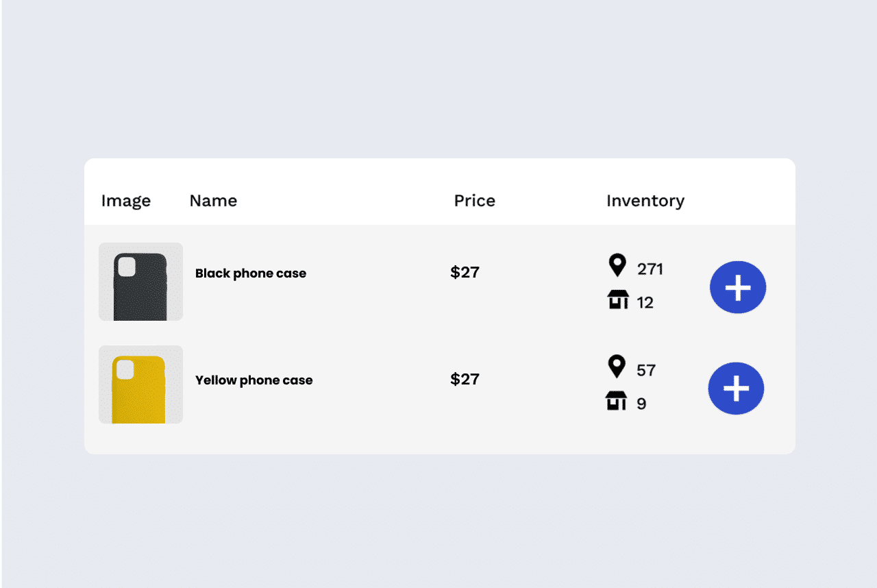Screen dimensions: 877x588
Task: Sort by the Name column header
Action: coord(213,201)
